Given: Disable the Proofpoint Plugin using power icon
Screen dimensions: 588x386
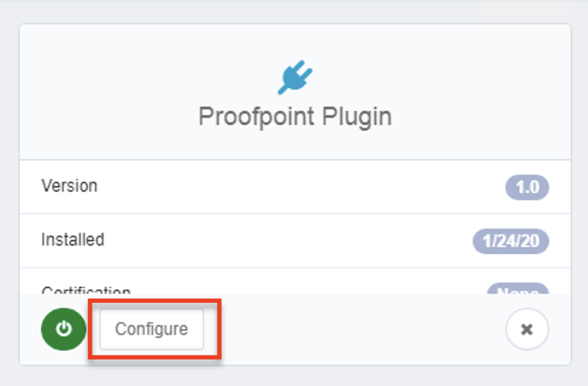Looking at the screenshot, I should tap(64, 329).
